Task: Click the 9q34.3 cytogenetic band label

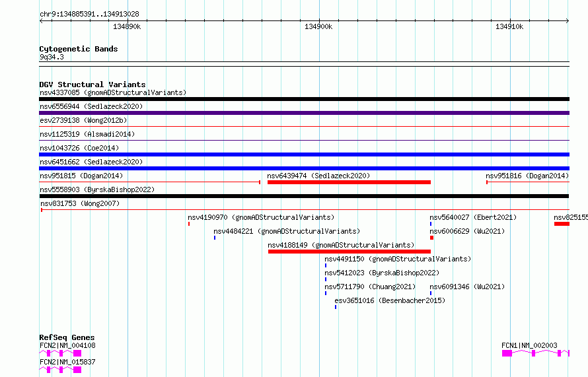Action: [x=52, y=57]
